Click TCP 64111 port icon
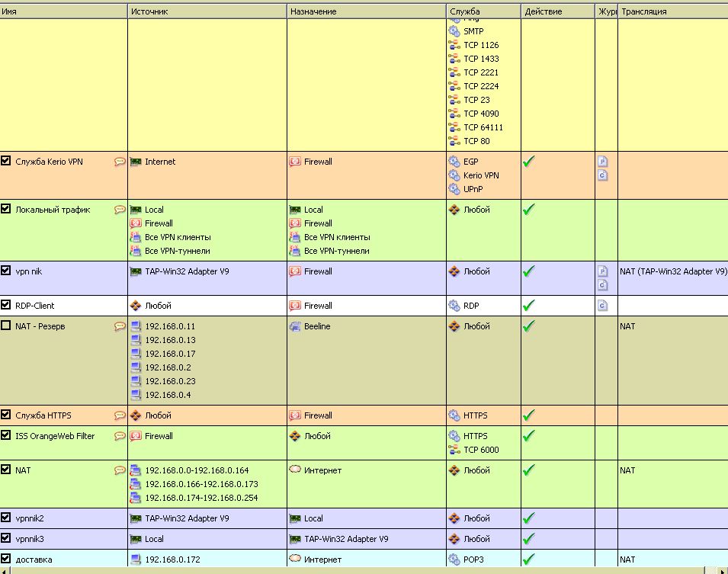 pos(454,127)
